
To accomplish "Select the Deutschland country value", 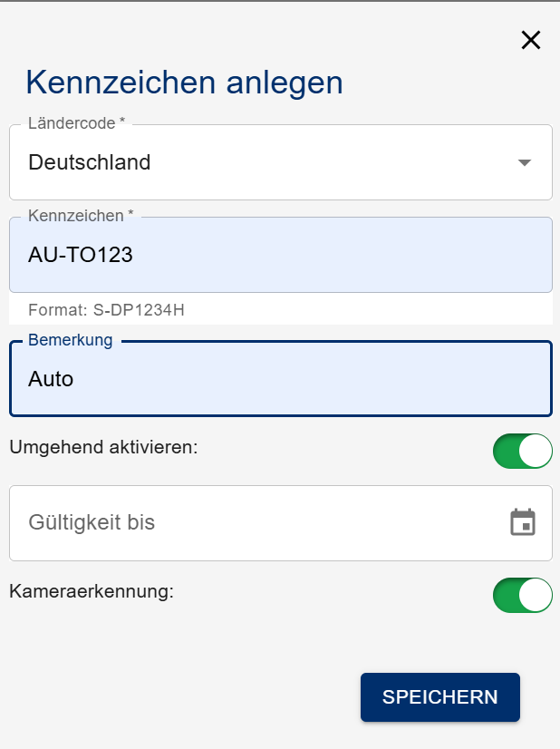I will click(x=90, y=162).
